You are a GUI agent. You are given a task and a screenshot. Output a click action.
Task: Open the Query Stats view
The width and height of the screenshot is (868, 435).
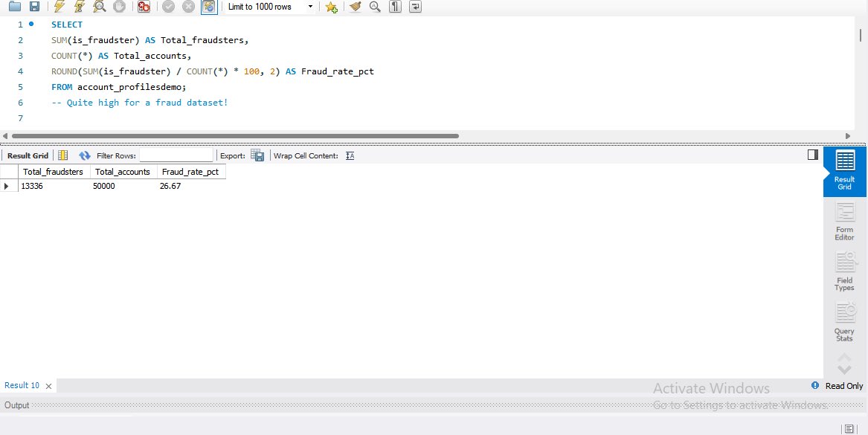point(845,322)
